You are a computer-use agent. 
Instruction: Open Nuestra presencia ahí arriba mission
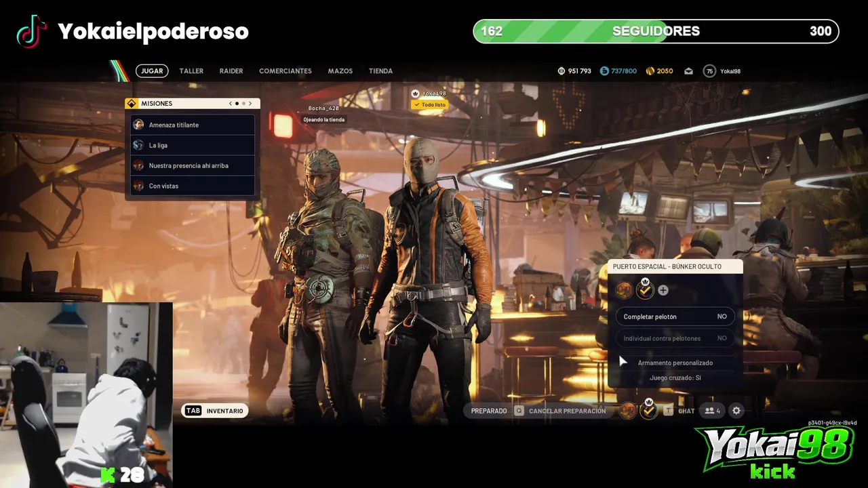point(193,165)
